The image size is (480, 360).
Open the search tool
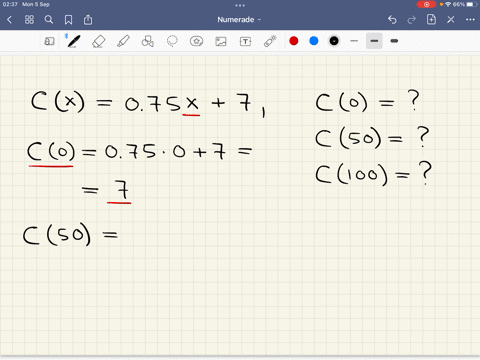coord(49,20)
